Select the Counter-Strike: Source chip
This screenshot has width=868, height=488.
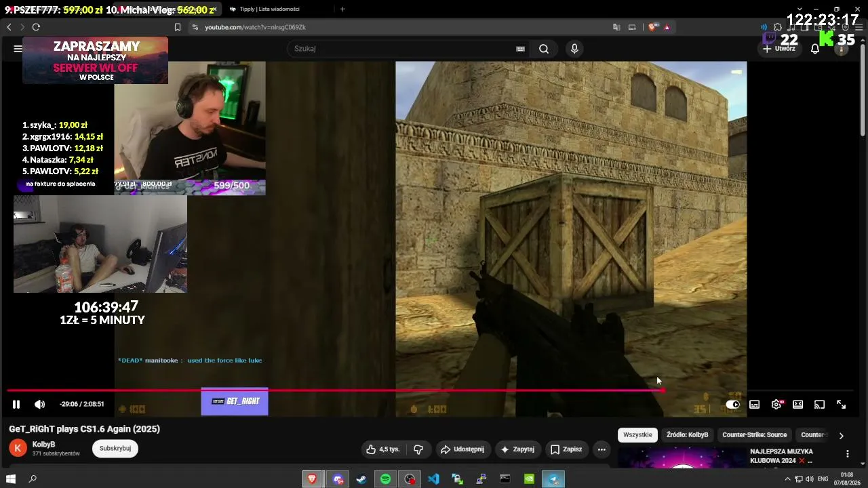point(755,435)
